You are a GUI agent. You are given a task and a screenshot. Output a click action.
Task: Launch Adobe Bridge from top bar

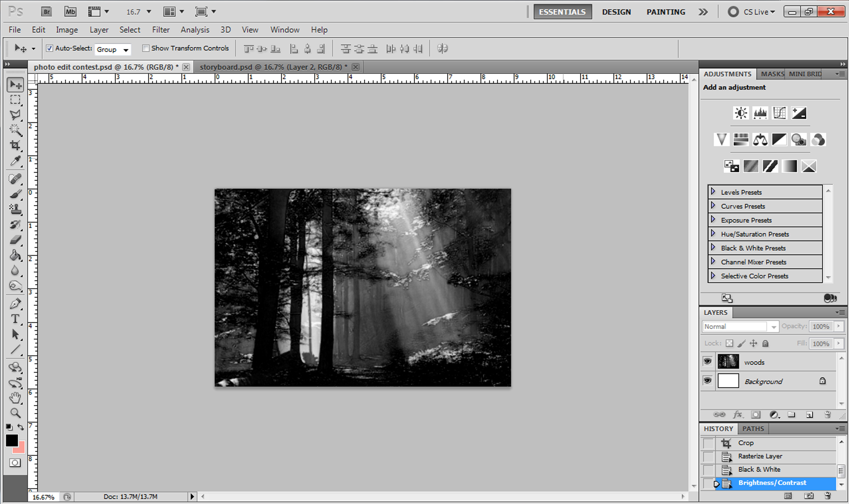point(46,12)
